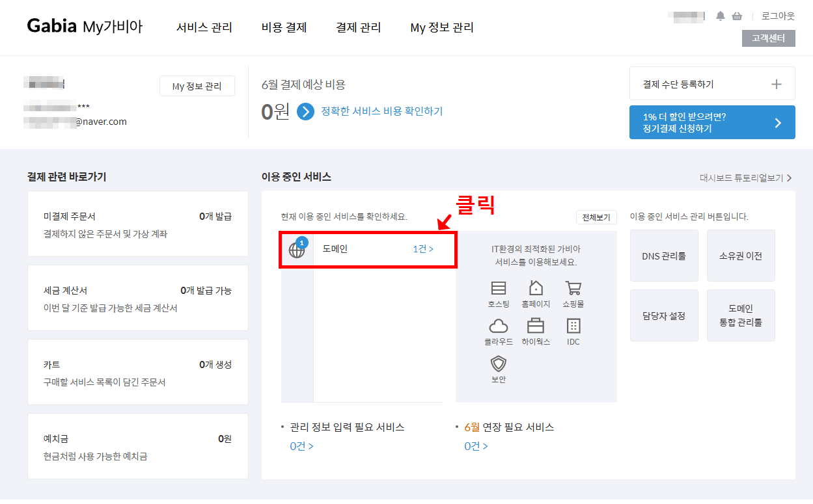Click the 도메인 통합 관리툴 button
The image size is (813, 504).
click(741, 315)
